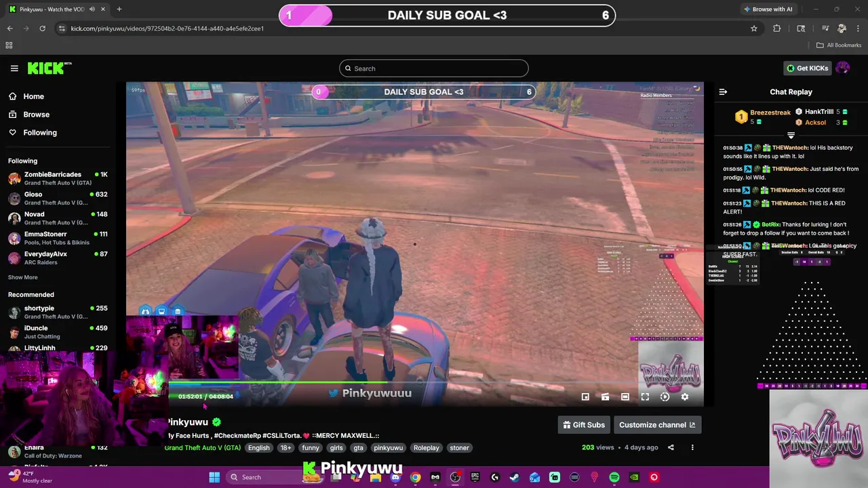This screenshot has width=868, height=488.
Task: Expand Show More under Following
Action: tap(23, 277)
